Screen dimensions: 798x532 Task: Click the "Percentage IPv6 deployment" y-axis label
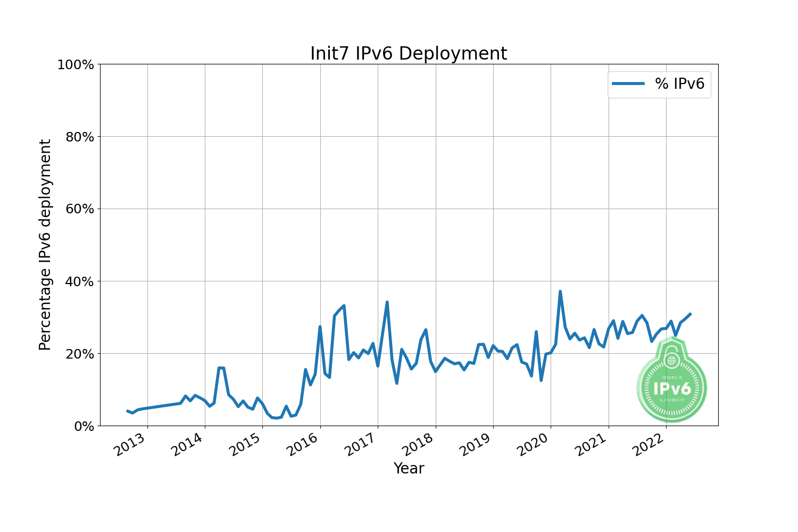[x=45, y=245]
